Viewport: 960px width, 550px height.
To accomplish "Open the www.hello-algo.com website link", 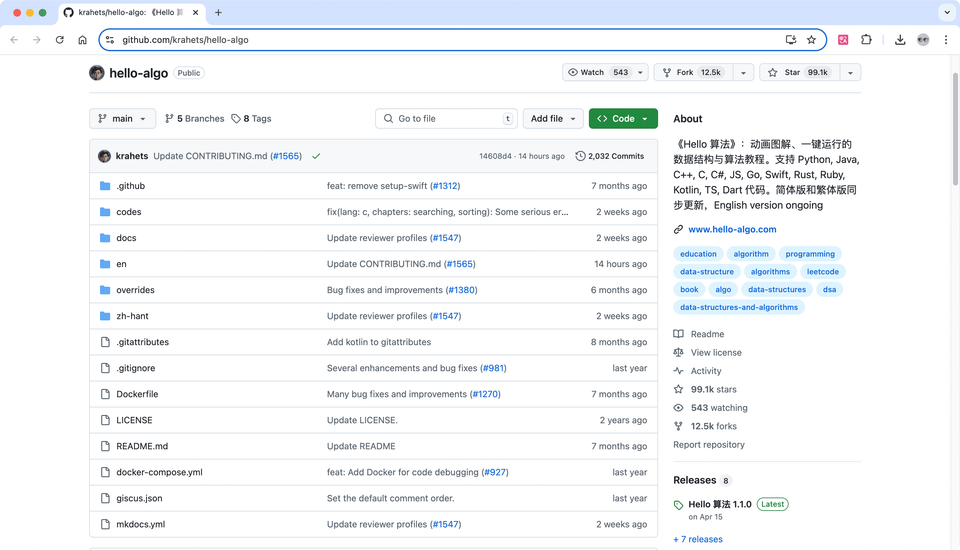I will [732, 229].
